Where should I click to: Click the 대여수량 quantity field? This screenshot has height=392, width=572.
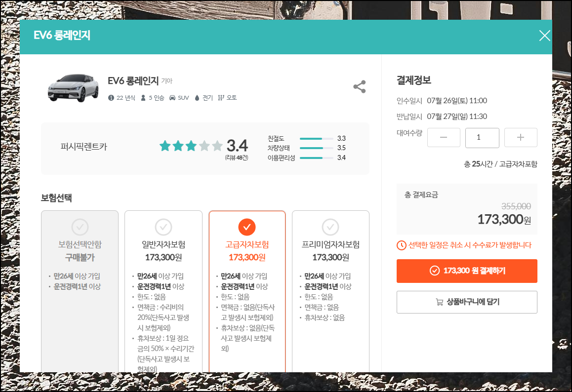point(482,137)
